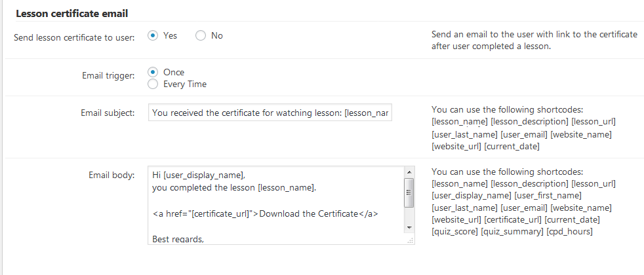Viewport: 644px width, 275px height.
Task: Click the email body scrollbar thumb
Action: [x=409, y=192]
